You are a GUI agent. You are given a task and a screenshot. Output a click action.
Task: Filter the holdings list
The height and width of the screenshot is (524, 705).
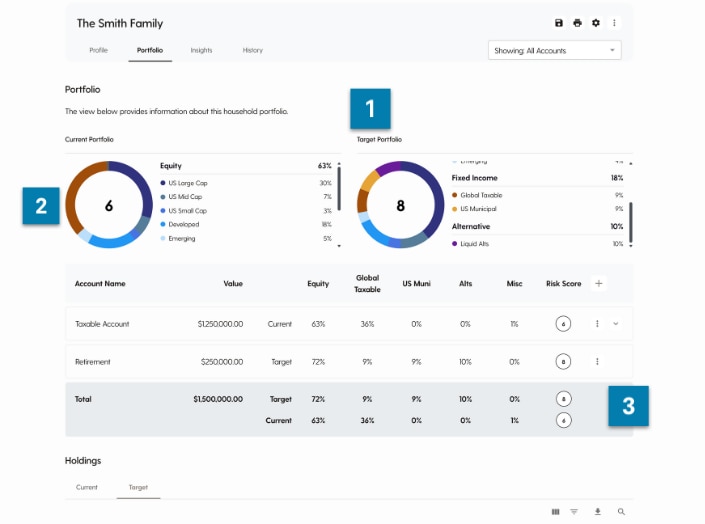click(x=575, y=512)
